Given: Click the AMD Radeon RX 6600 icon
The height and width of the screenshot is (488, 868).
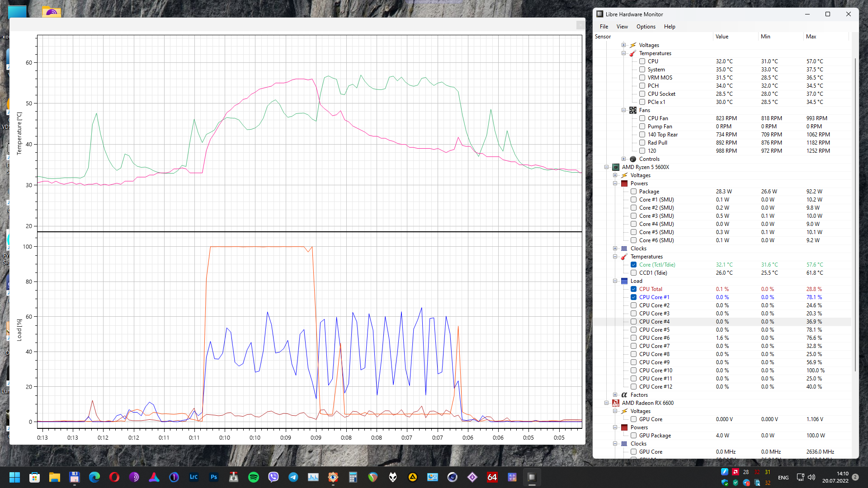Looking at the screenshot, I should click(x=615, y=403).
